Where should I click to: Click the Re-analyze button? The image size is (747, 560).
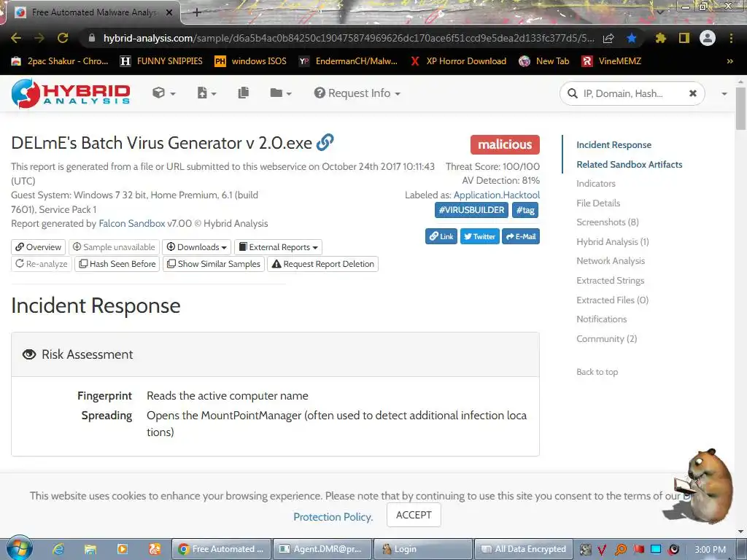click(x=42, y=264)
